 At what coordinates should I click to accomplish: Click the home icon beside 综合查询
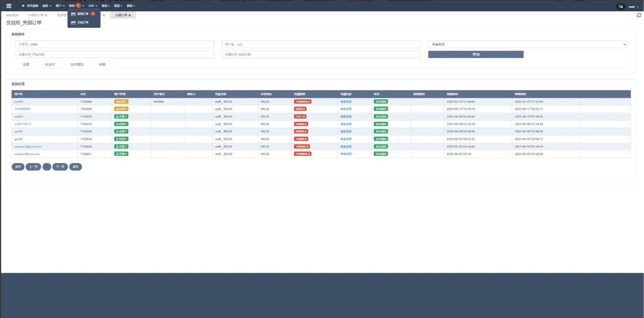pyautogui.click(x=23, y=6)
